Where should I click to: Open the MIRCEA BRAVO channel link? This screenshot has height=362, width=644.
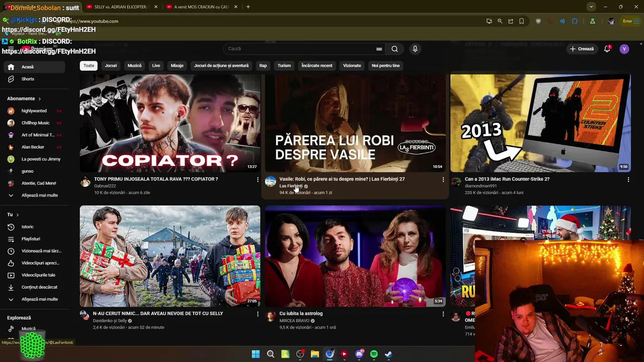[294, 321]
